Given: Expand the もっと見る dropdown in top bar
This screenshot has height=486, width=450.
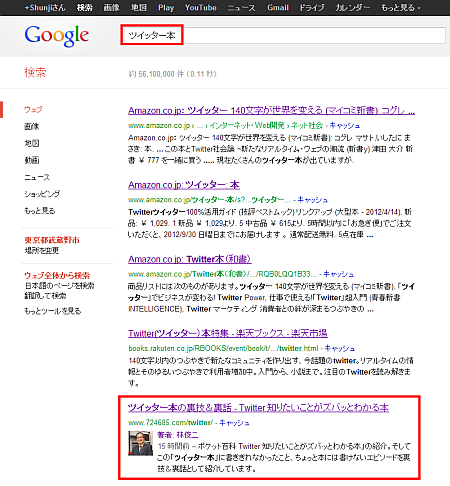Looking at the screenshot, I should tap(401, 8).
